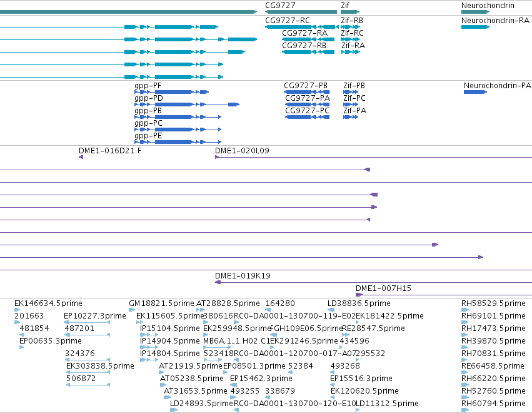532x413 pixels.
Task: Select transcript CG9727-RB
Action: pos(304,46)
